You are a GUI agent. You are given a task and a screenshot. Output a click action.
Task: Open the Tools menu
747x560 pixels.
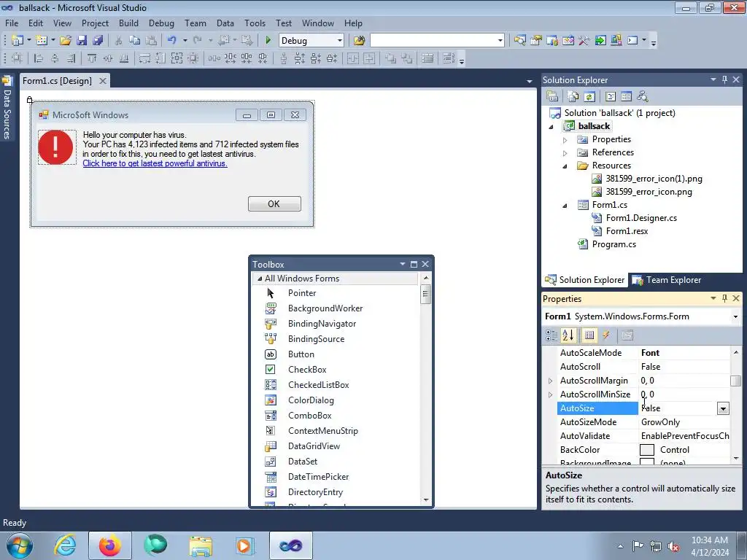pyautogui.click(x=255, y=23)
